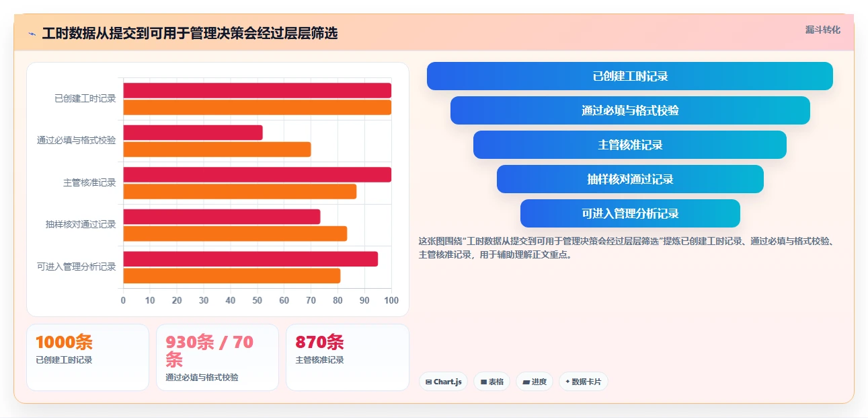The width and height of the screenshot is (868, 418).
Task: Click the chart axis label 抽样核对通过记录
Action: tap(81, 225)
